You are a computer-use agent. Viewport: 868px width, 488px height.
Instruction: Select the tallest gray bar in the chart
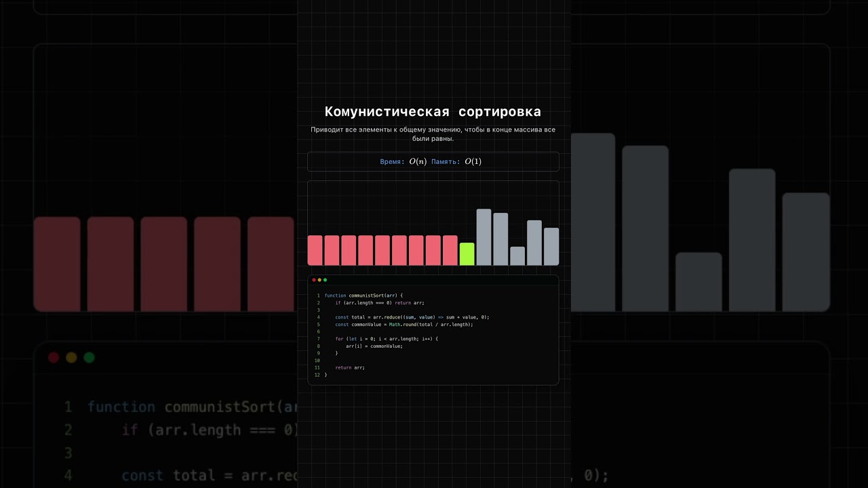[x=484, y=237]
